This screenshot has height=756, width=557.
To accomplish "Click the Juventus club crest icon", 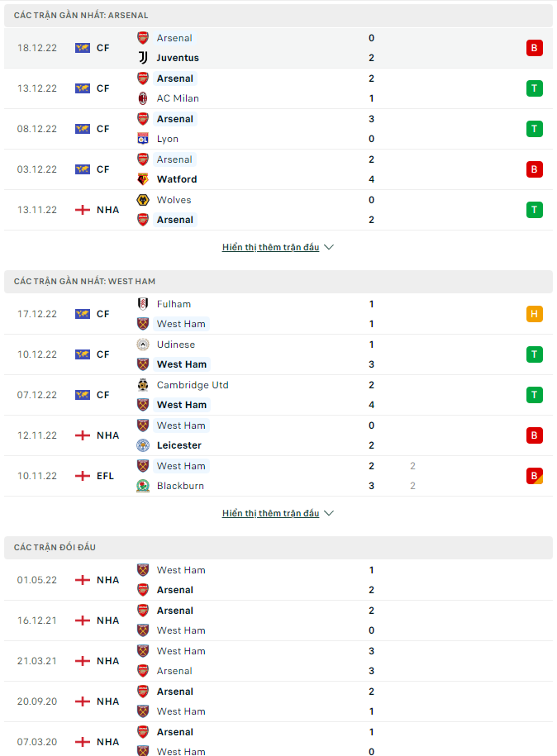I will point(143,58).
